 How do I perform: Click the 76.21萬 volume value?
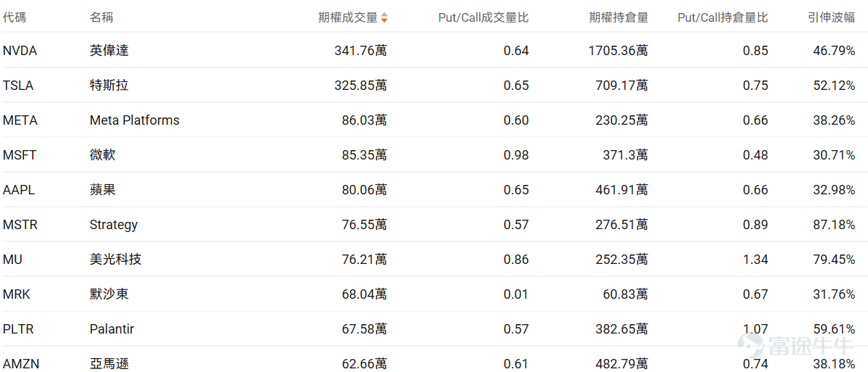pyautogui.click(x=364, y=260)
